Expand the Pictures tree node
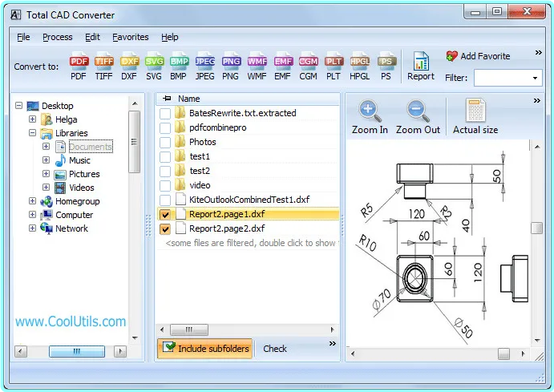 click(46, 173)
